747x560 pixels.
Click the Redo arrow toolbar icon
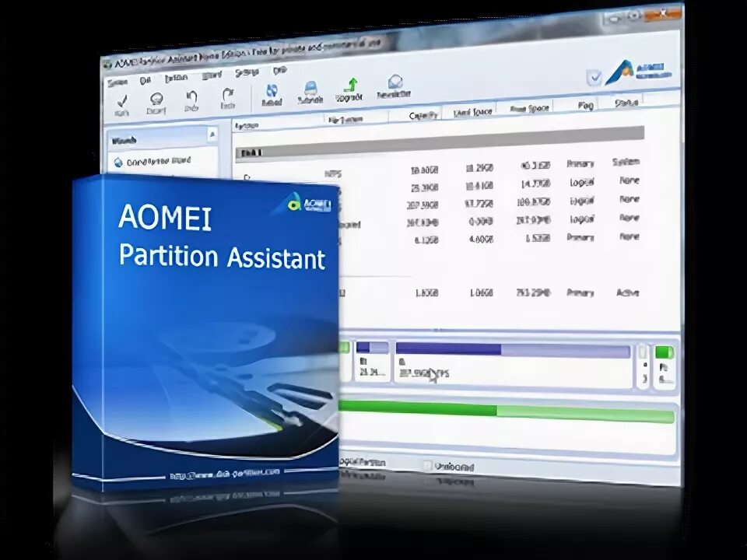228,99
